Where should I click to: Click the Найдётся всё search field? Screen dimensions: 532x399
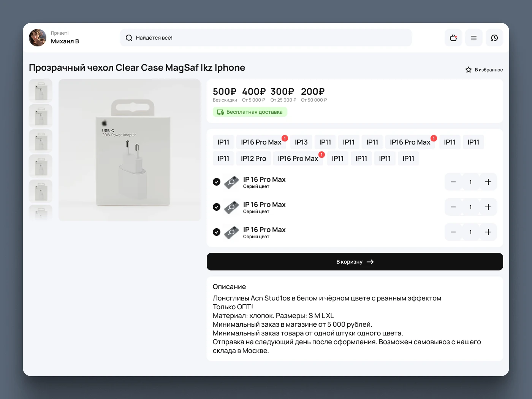(x=266, y=38)
